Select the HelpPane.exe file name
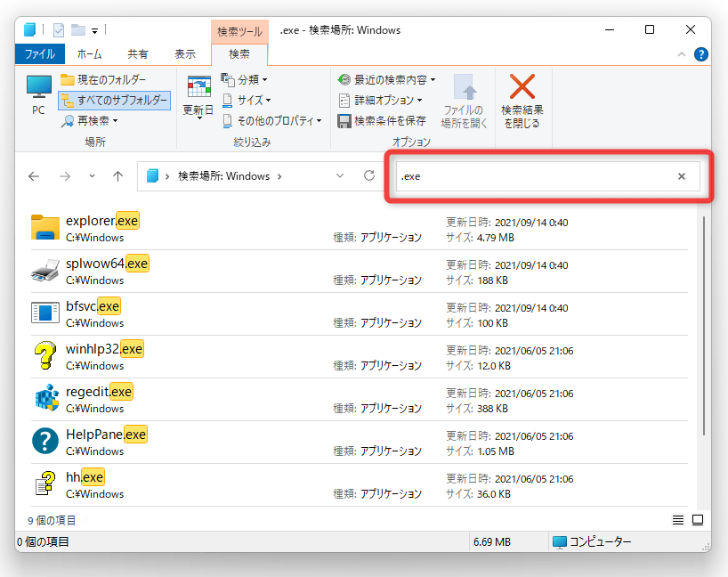 coord(106,435)
